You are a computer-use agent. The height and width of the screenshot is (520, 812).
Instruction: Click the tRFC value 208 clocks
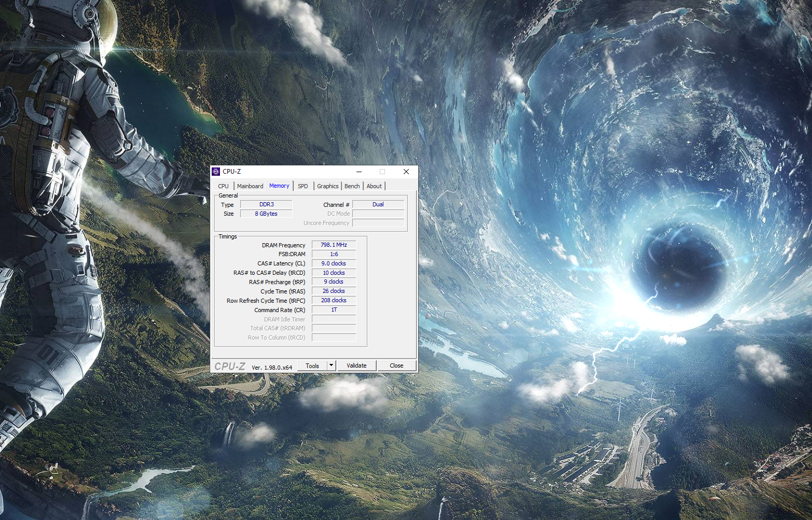coord(334,300)
